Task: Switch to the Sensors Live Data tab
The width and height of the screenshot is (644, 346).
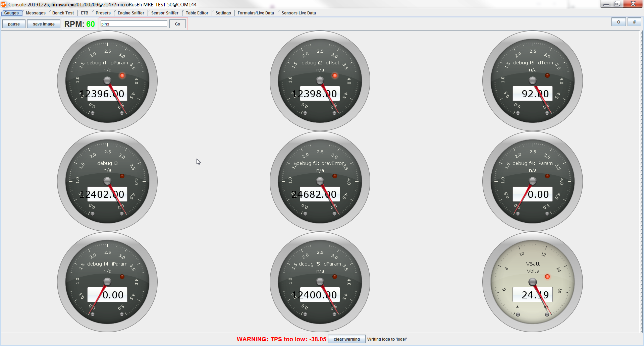Action: click(298, 13)
